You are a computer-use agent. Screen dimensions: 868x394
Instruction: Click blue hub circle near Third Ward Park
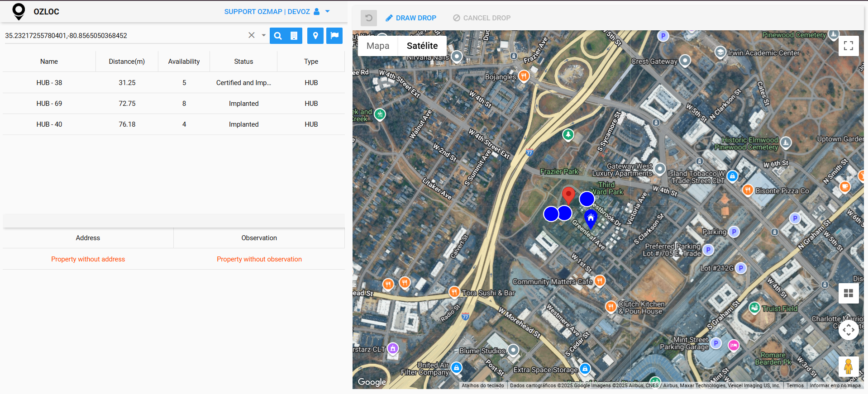(587, 199)
